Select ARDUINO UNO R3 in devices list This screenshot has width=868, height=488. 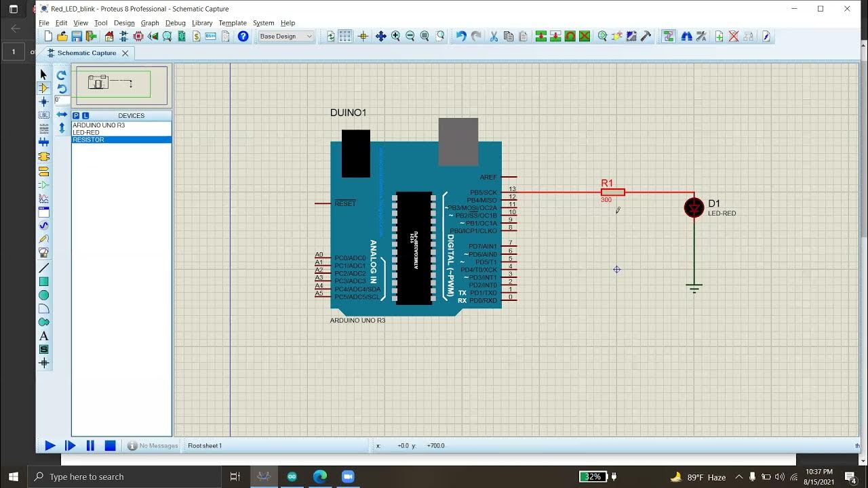tap(121, 125)
